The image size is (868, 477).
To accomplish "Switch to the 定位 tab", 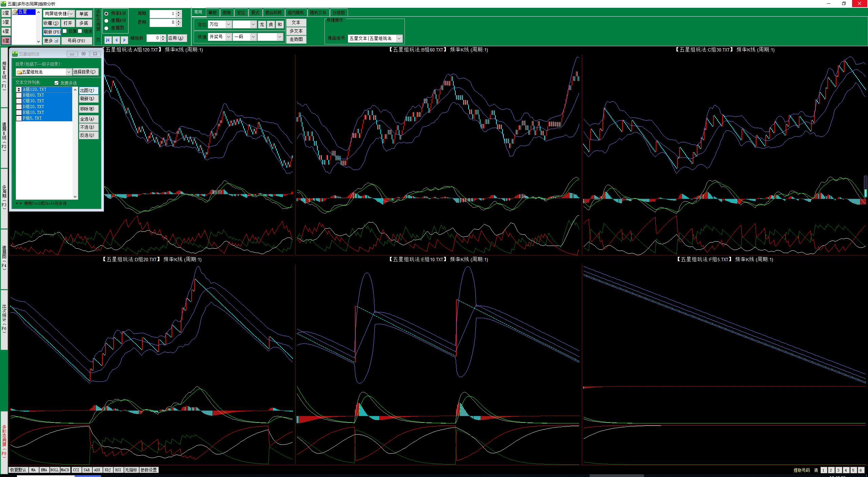I will click(241, 13).
